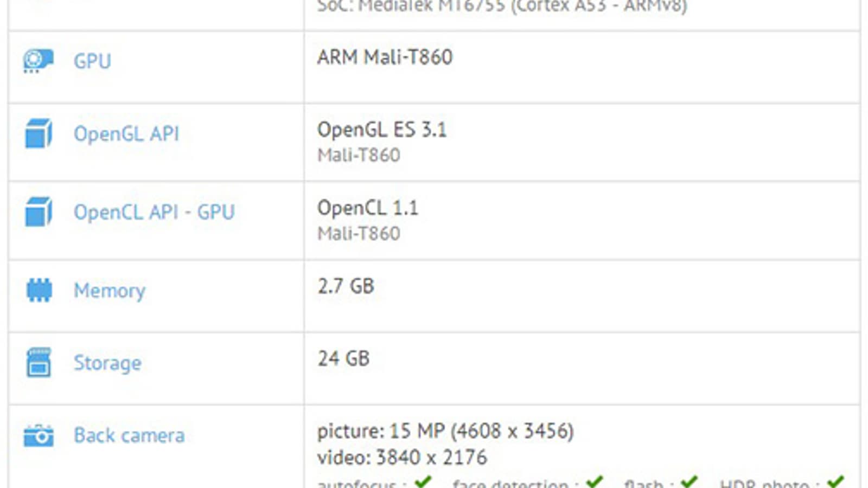
Task: Click the ARM Mali-T860 GPU value
Action: (385, 57)
